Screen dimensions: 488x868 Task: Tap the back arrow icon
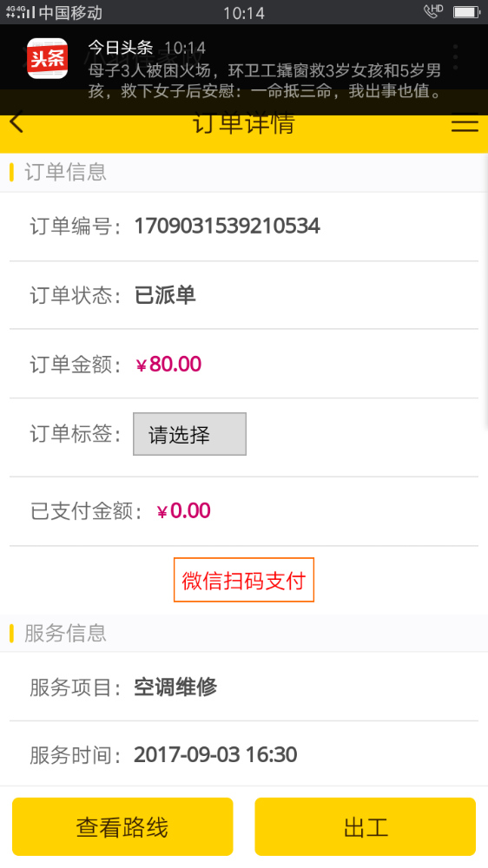(x=16, y=122)
